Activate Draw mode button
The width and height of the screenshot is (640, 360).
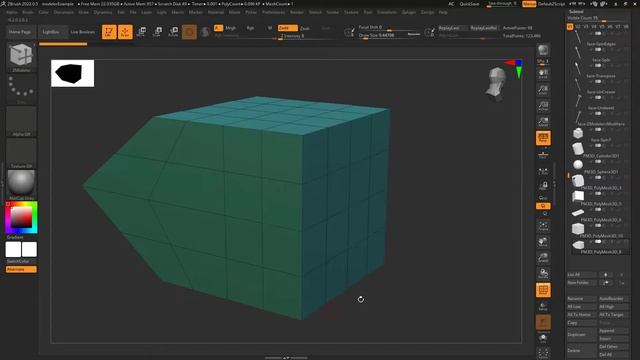click(125, 32)
